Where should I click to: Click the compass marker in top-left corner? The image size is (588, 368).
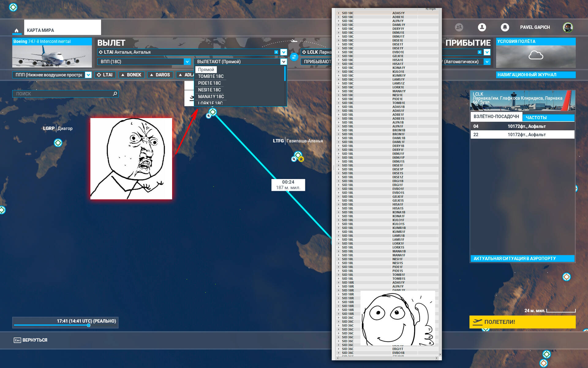pos(13,7)
